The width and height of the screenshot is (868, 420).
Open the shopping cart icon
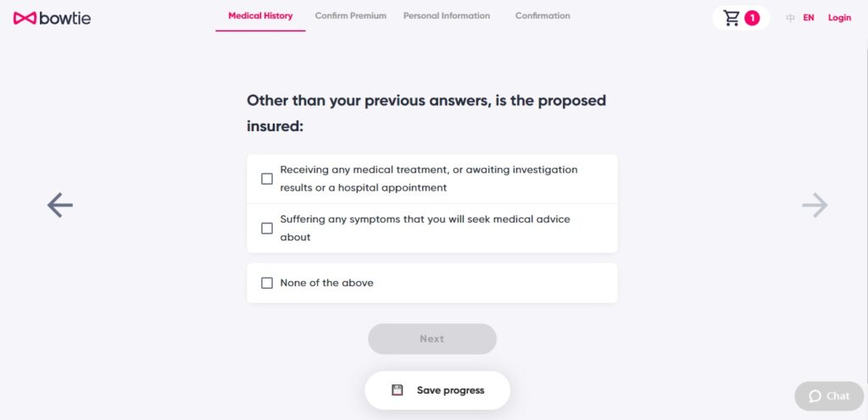coord(732,18)
